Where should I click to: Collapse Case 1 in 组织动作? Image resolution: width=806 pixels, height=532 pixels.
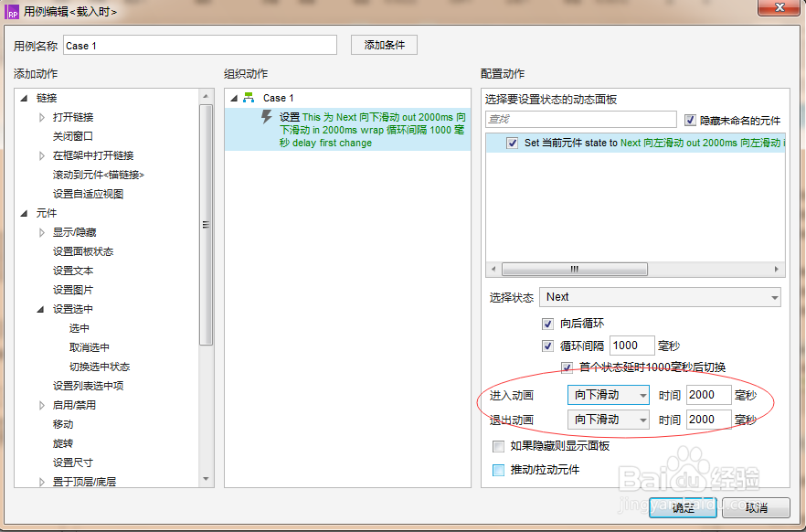tap(234, 98)
